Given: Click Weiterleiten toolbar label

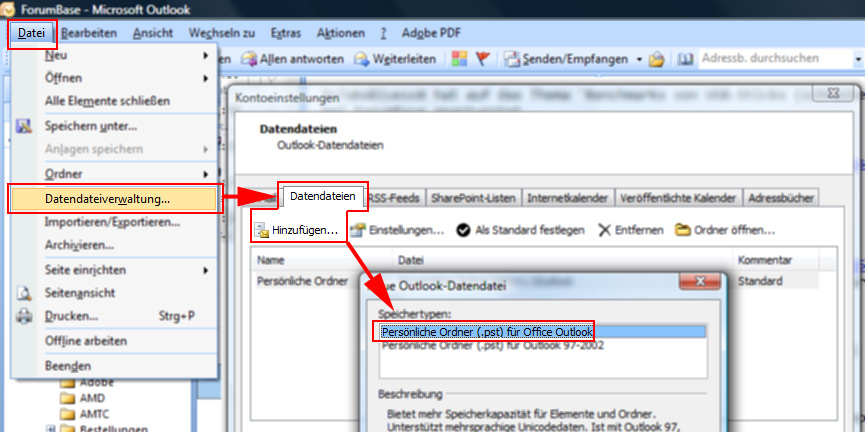Looking at the screenshot, I should tap(404, 59).
